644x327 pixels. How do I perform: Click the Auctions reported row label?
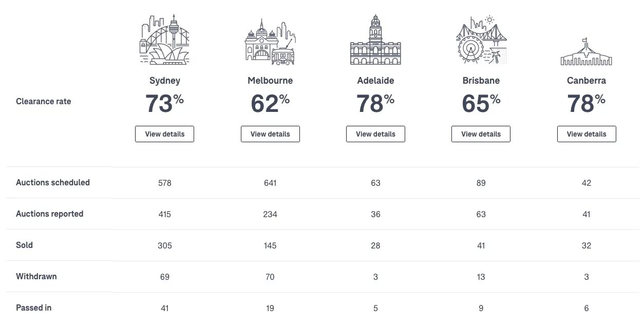[x=50, y=214]
